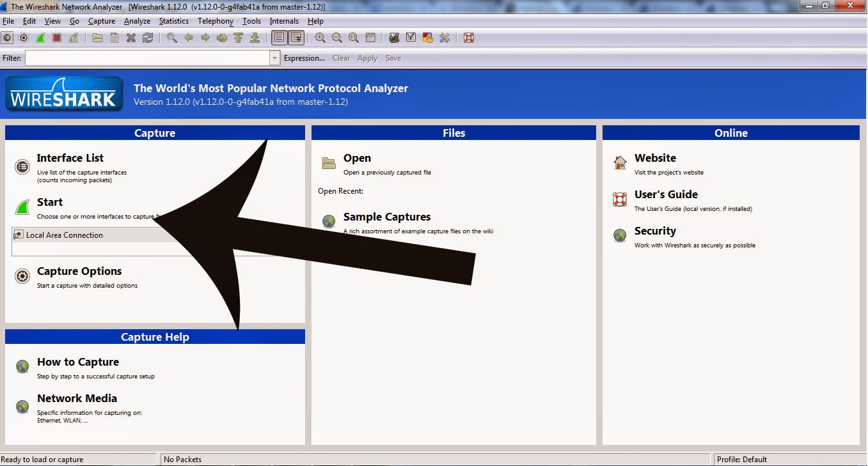
Task: Click the Apply filter button
Action: tap(367, 58)
